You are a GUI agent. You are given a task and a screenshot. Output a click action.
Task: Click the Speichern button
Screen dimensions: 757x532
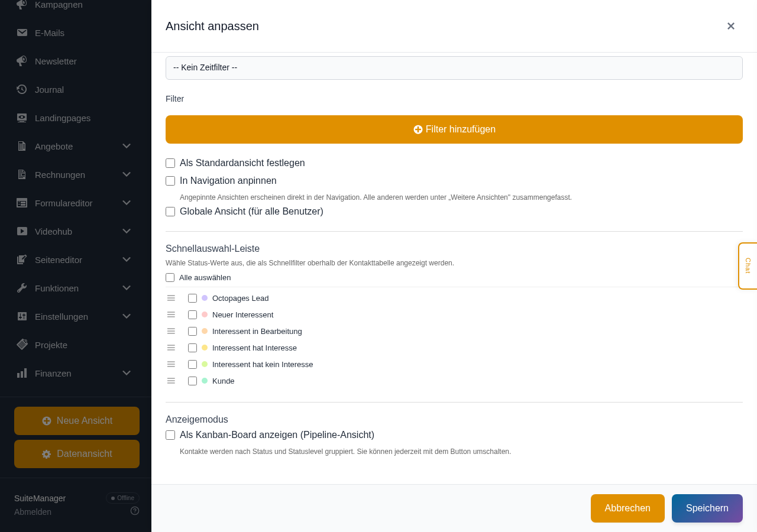[x=707, y=508]
